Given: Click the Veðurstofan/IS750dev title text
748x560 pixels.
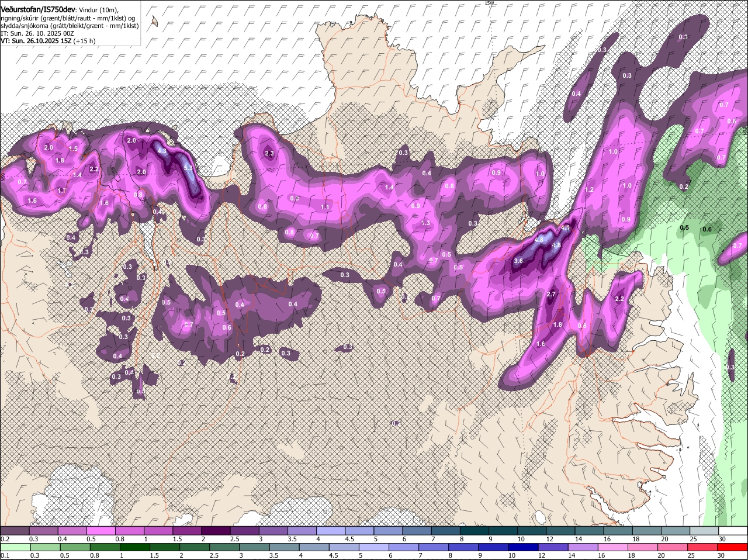Looking at the screenshot, I should click(38, 9).
